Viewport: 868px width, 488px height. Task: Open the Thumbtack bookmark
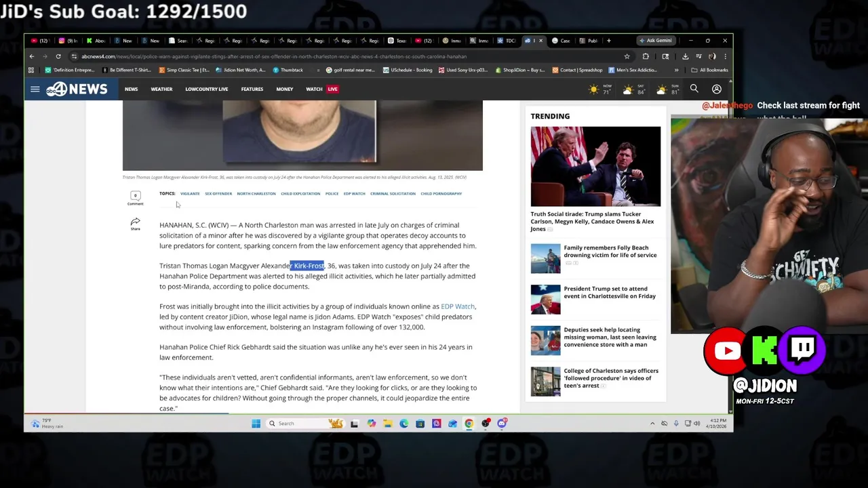288,70
